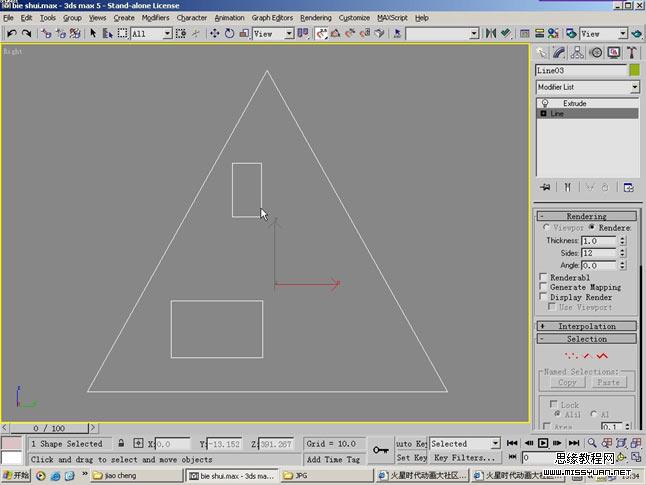This screenshot has height=485, width=646.
Task: Click the Render Scene icon
Action: pos(571,33)
